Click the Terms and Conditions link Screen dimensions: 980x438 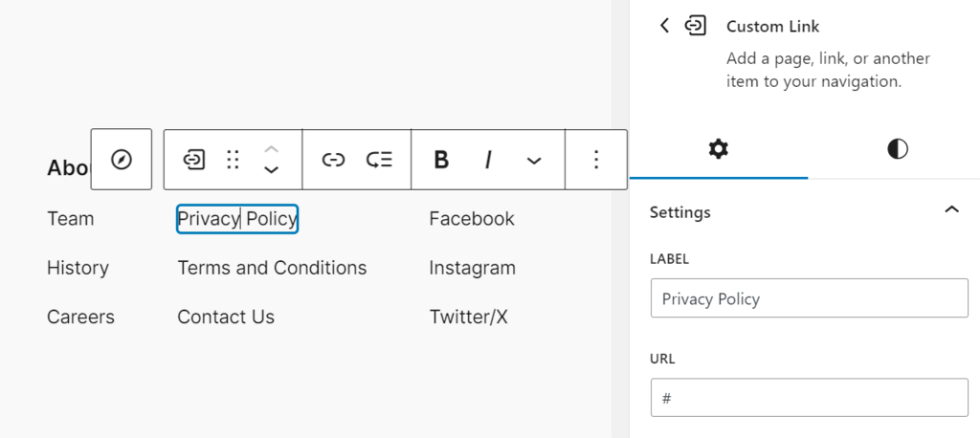(x=272, y=268)
